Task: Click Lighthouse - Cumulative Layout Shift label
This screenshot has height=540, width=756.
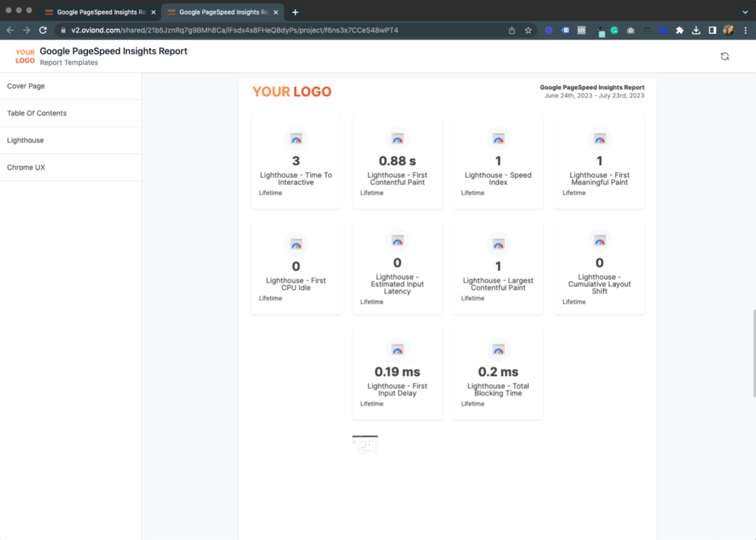Action: point(599,284)
